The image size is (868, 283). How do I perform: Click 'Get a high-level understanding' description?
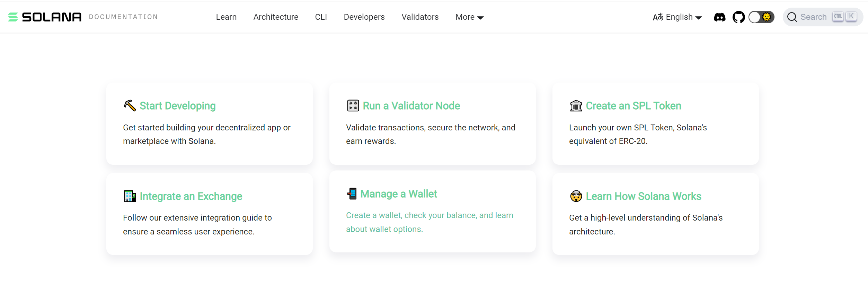(x=646, y=225)
